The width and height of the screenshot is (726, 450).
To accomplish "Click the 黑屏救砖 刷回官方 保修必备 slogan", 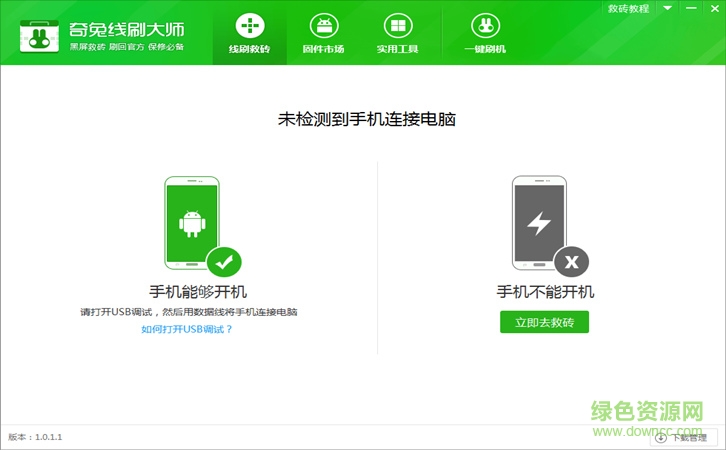I will [x=127, y=47].
